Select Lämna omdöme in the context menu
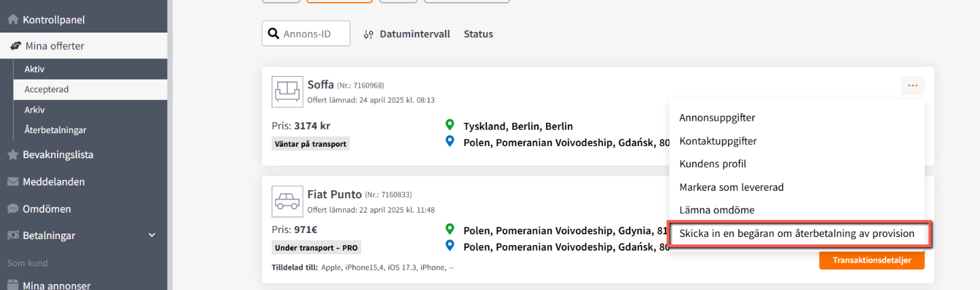The image size is (980, 290). [716, 210]
